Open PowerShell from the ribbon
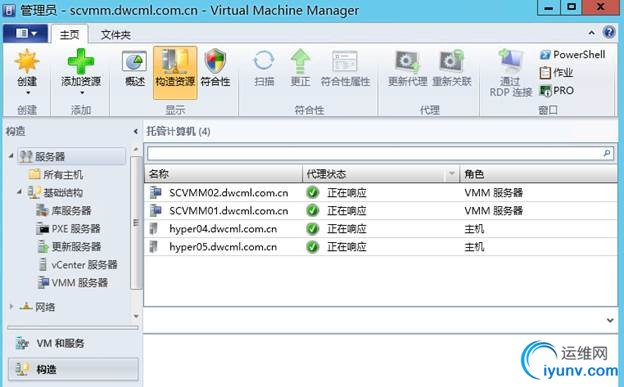The height and width of the screenshot is (387, 624). click(x=573, y=55)
